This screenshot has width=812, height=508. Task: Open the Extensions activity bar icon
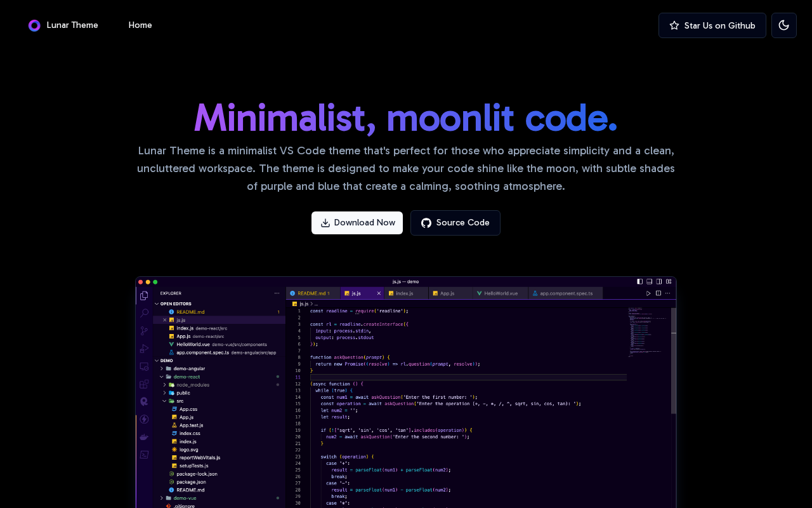[144, 384]
